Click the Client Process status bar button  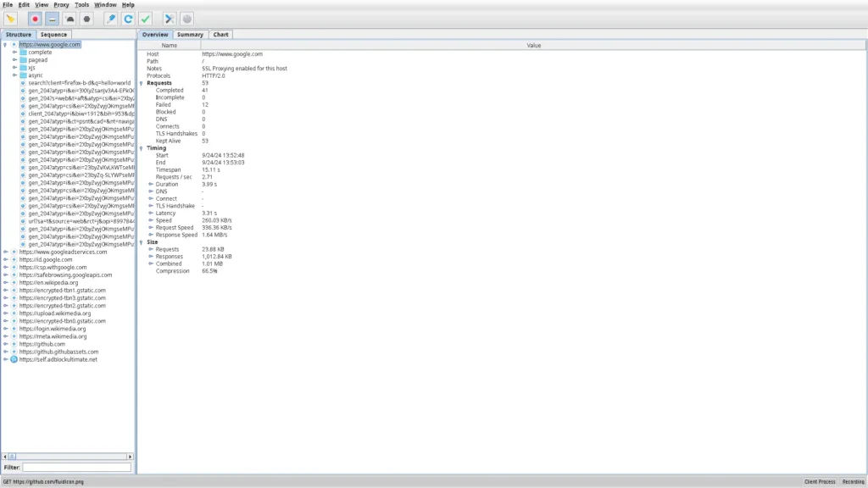coord(820,482)
